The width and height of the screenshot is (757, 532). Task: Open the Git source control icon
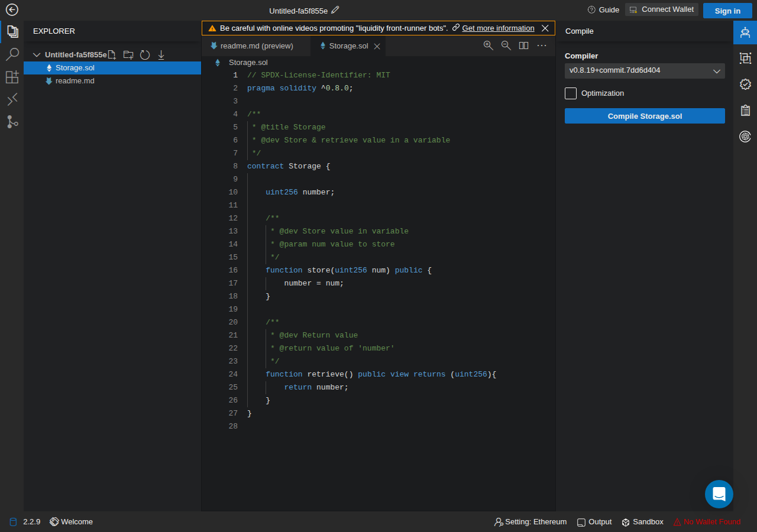[12, 122]
